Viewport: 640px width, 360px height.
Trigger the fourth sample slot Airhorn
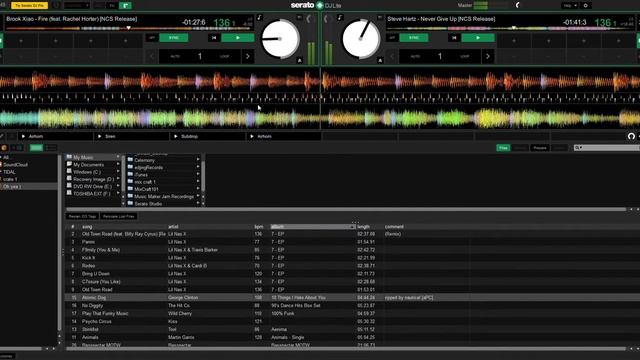284,136
